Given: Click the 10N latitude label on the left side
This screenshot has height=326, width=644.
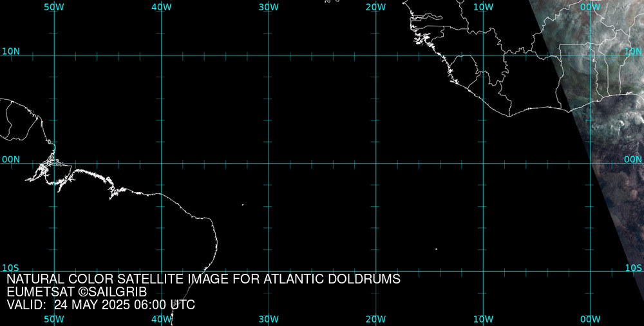Looking at the screenshot, I should (11, 52).
